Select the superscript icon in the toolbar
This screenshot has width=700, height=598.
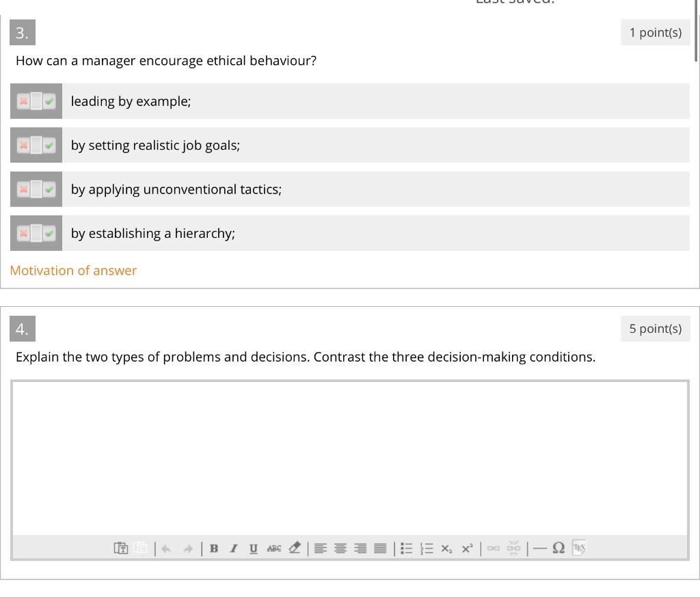tap(467, 547)
